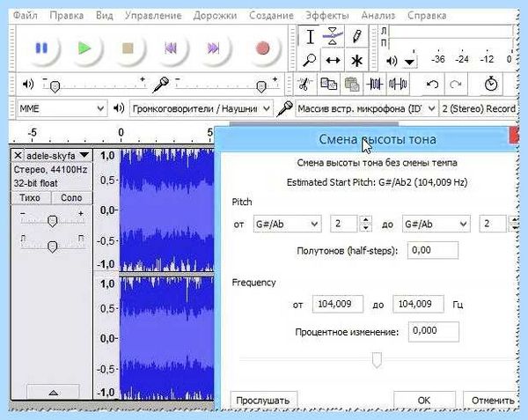Skip to start of the track
This screenshot has width=528, height=420.
coord(171,48)
